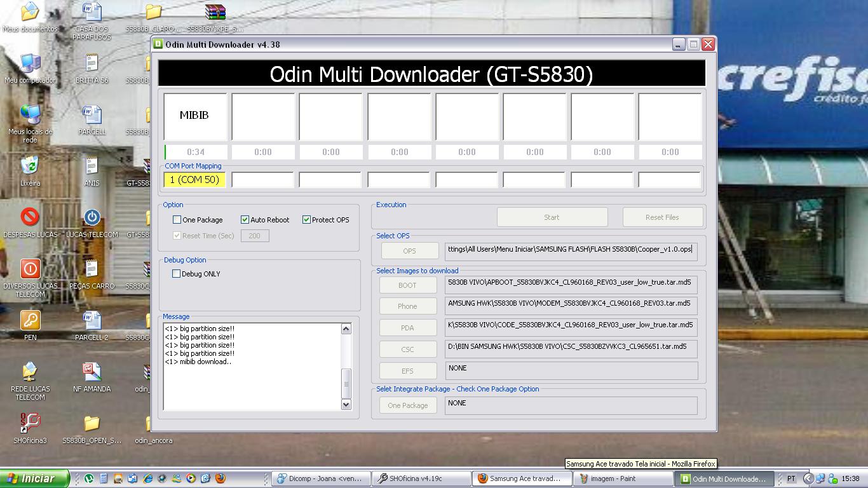The height and width of the screenshot is (488, 868).
Task: Switch to Dicomp - Joana taskbar window
Action: point(321,478)
